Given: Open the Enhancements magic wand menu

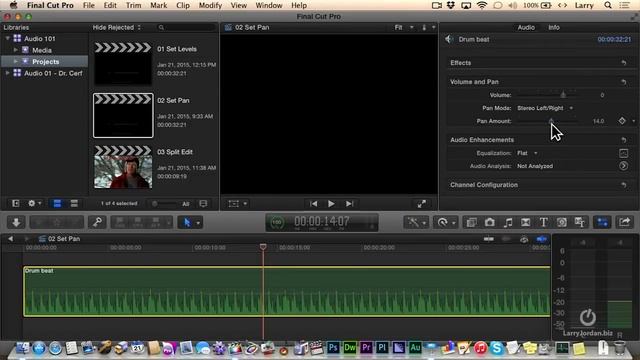Looking at the screenshot, I should point(416,222).
